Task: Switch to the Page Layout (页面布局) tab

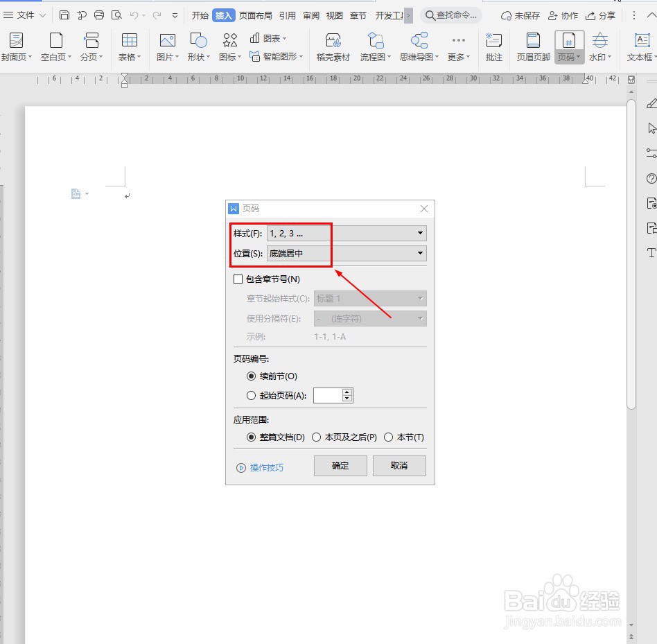Action: pyautogui.click(x=255, y=15)
